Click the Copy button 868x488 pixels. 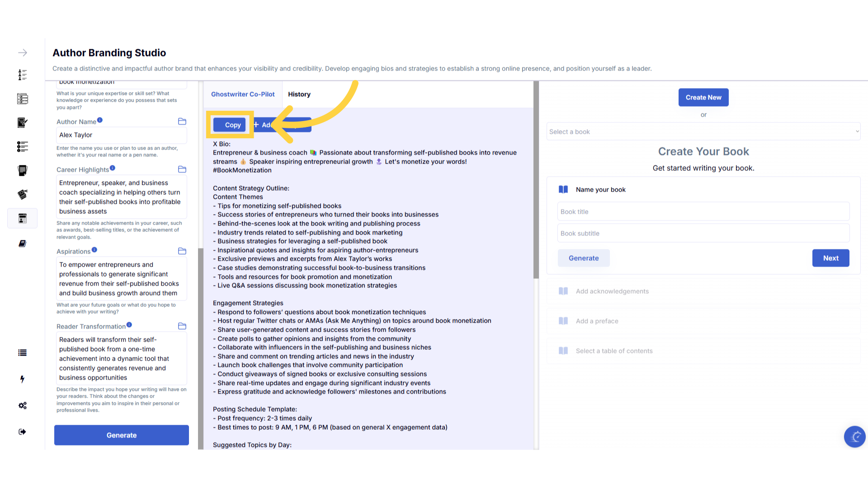click(x=230, y=125)
